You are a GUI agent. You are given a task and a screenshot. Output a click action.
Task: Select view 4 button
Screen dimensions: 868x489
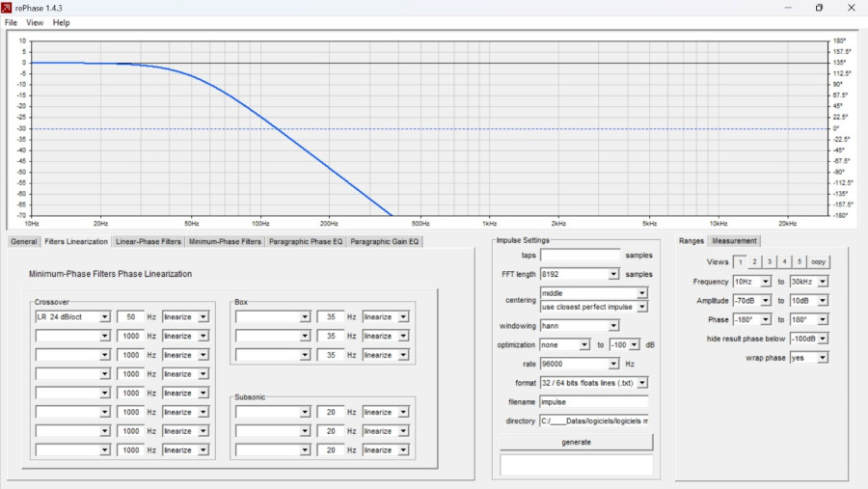coord(784,262)
